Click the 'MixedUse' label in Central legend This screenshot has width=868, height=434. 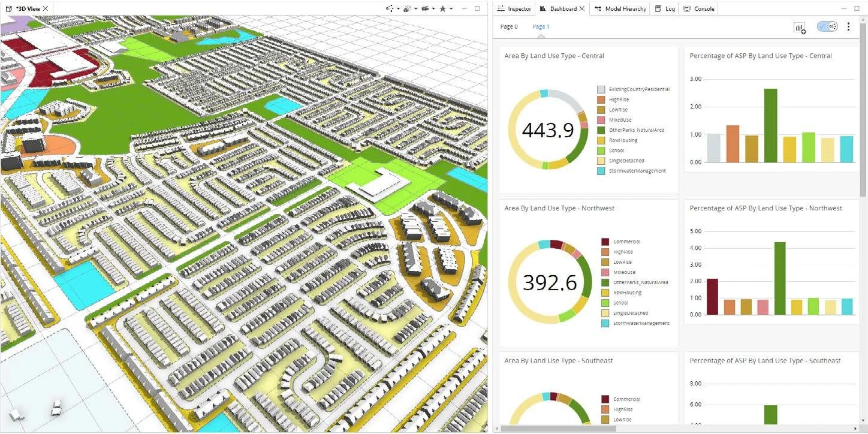click(620, 120)
